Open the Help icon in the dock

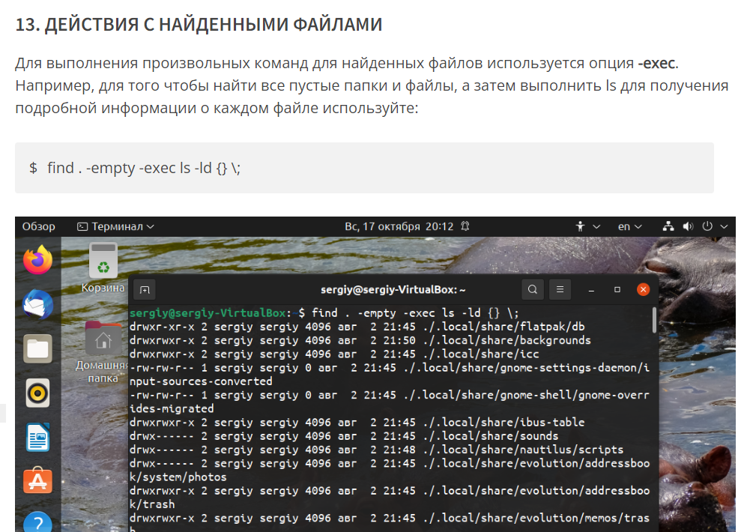[x=37, y=522]
